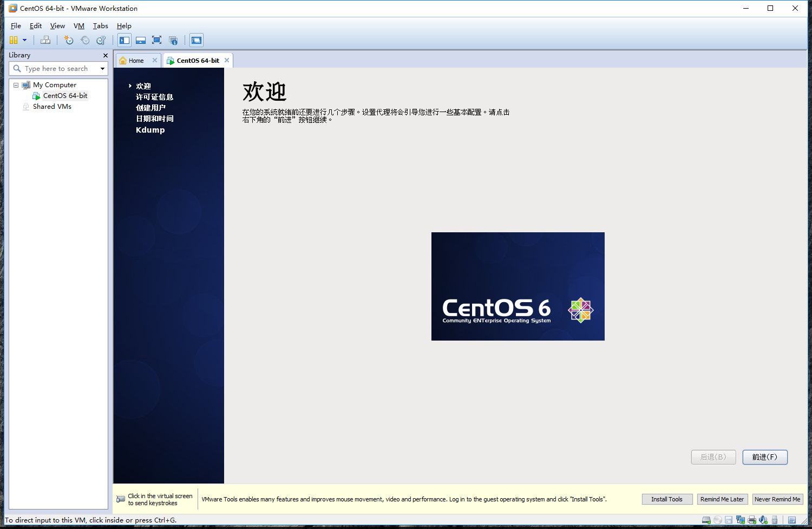Toggle the thumbnail bar view icon

(141, 40)
